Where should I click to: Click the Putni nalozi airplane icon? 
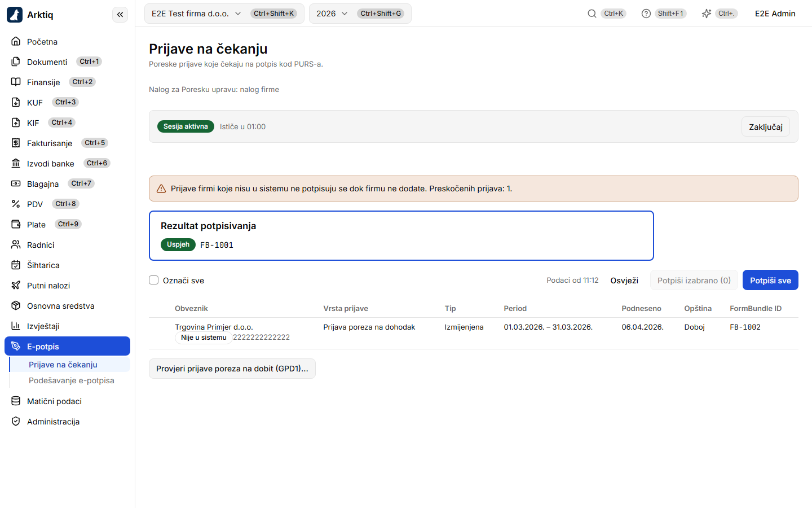tap(16, 285)
